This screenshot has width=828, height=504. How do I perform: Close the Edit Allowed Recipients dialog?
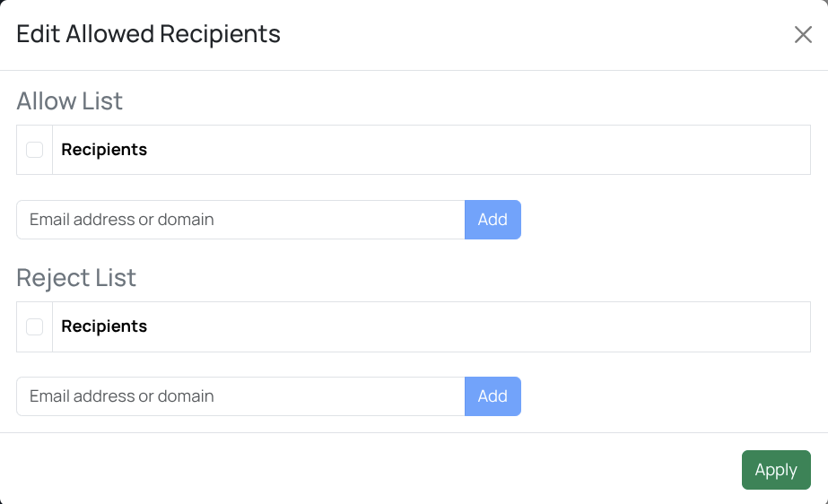pos(803,35)
